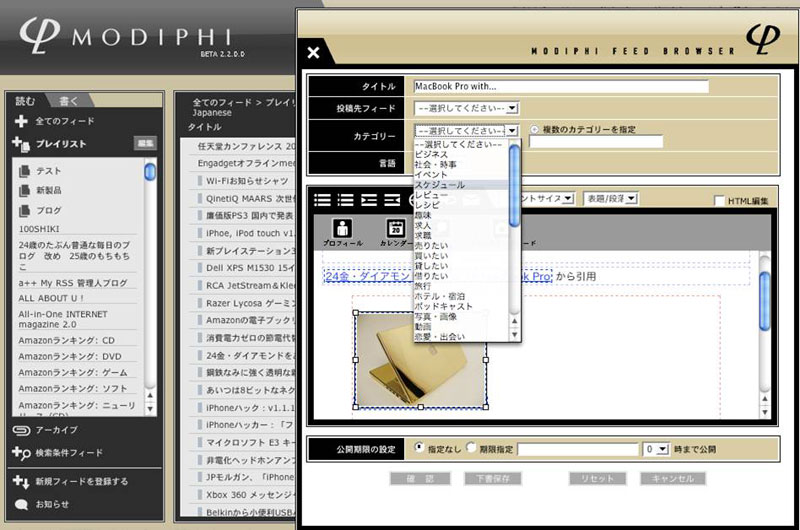Viewport: 800px width, 530px height.
Task: Click the 編集 button beside プレイリスト
Action: [x=145, y=143]
